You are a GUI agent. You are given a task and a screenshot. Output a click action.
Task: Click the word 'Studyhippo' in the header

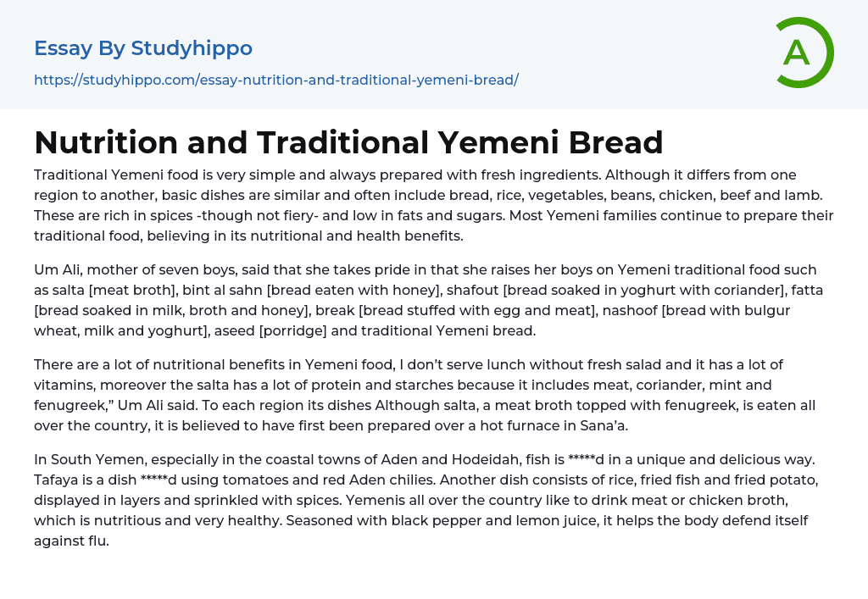click(x=192, y=48)
